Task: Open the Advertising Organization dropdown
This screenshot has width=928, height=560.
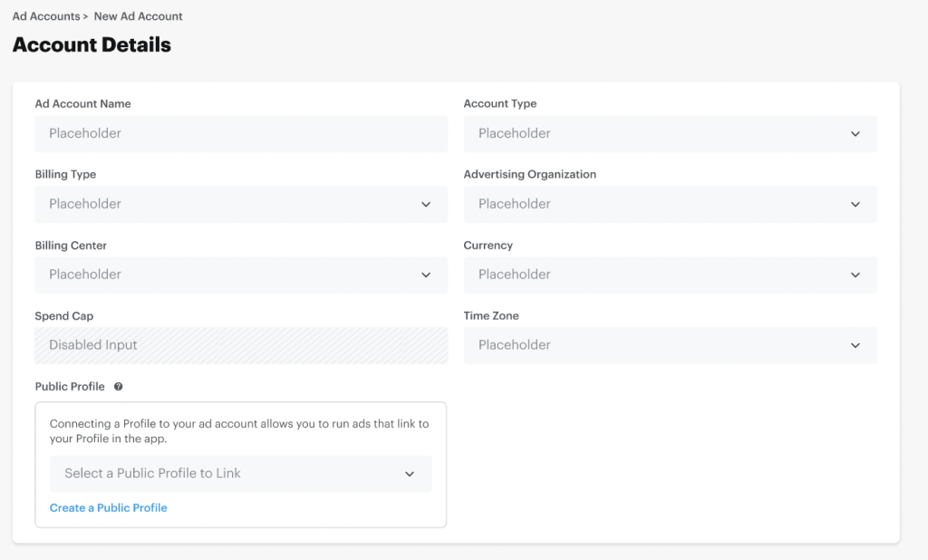Action: click(671, 204)
